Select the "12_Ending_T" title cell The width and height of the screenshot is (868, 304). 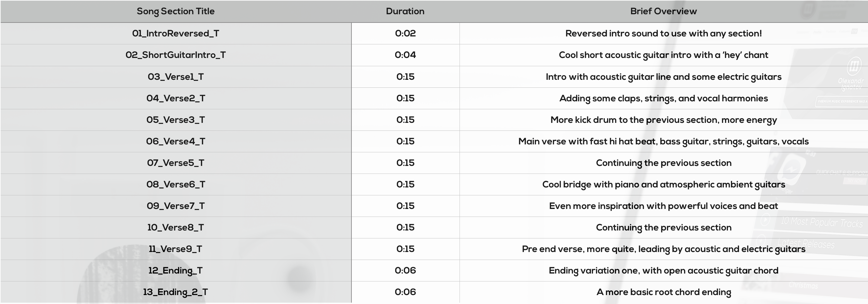coord(175,271)
